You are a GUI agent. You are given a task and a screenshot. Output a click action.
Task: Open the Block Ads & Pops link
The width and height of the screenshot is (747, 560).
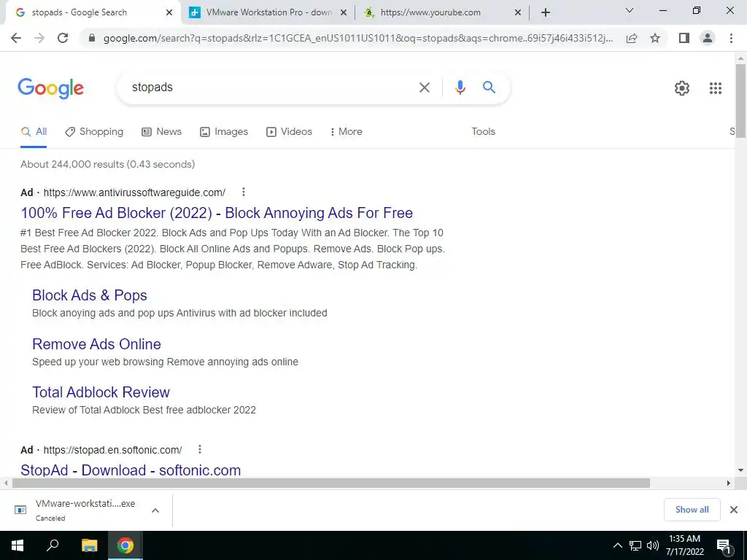(x=90, y=295)
